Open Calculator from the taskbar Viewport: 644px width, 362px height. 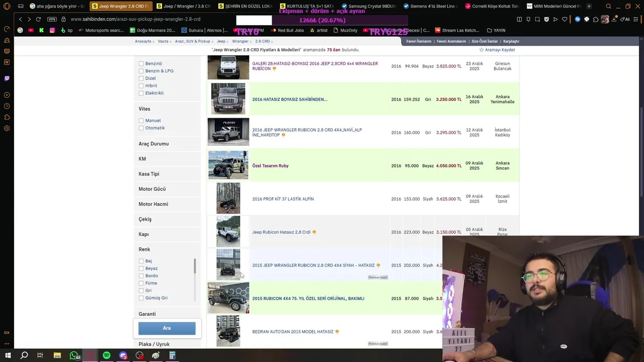(172, 355)
